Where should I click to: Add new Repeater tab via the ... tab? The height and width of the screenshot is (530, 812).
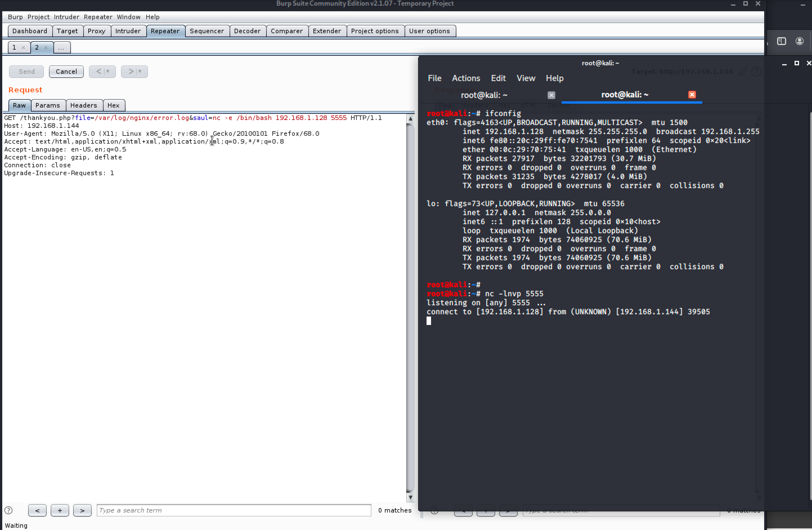click(61, 48)
